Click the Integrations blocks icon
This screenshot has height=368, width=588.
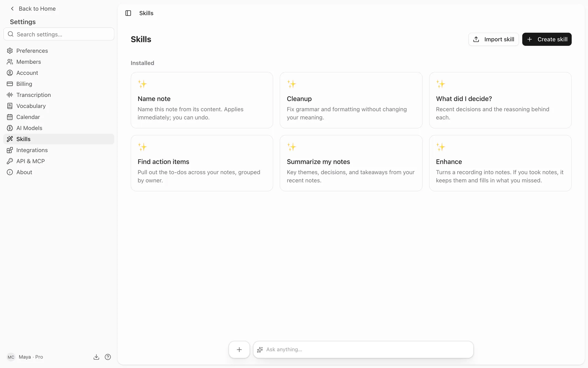pyautogui.click(x=10, y=150)
